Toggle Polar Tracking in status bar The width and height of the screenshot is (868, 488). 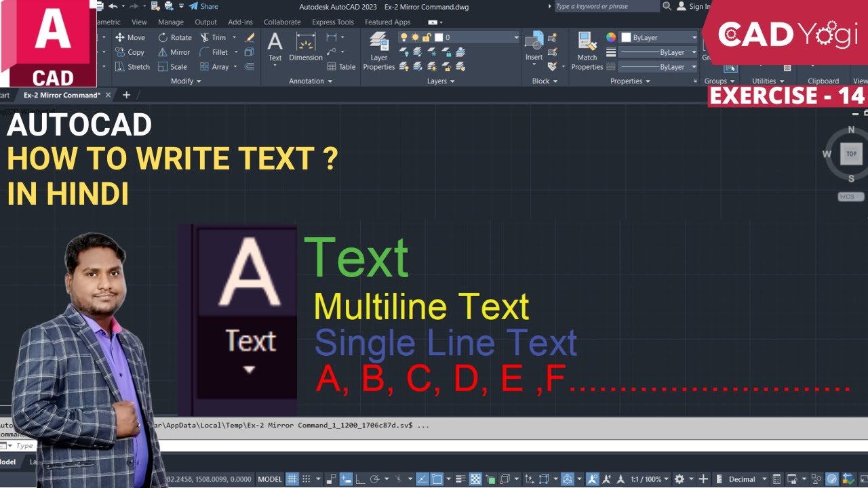click(x=374, y=479)
